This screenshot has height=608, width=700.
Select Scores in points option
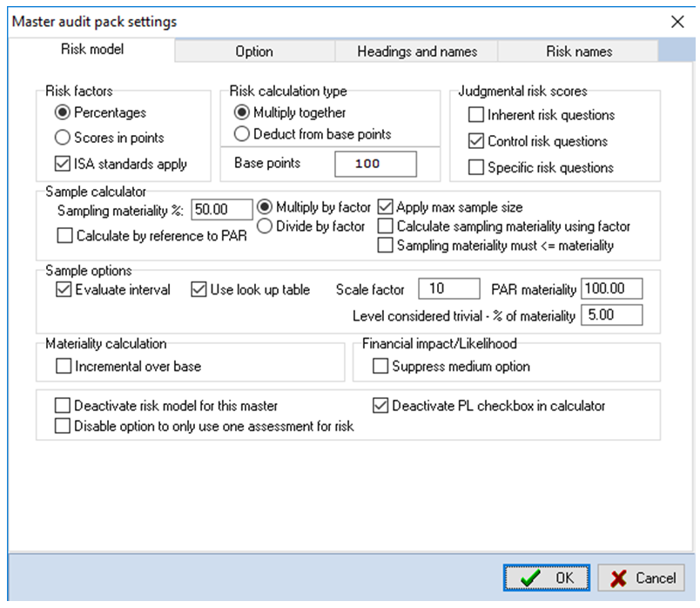tap(63, 138)
